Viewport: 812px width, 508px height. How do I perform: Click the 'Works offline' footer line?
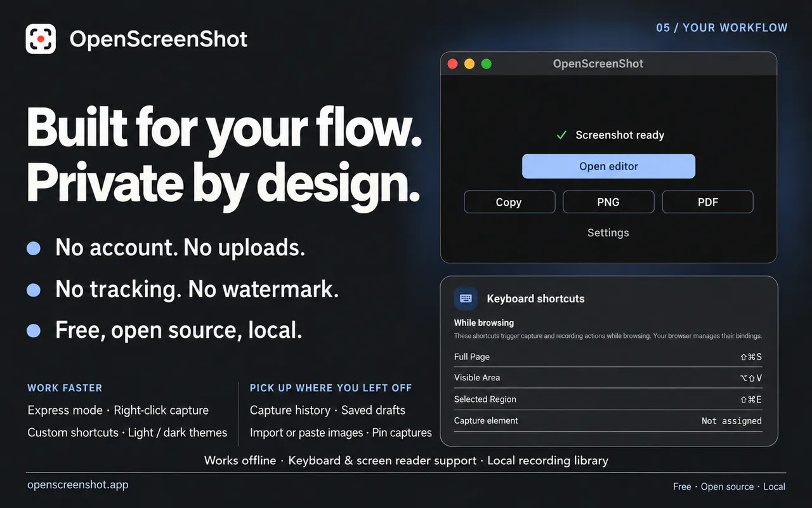[x=406, y=460]
